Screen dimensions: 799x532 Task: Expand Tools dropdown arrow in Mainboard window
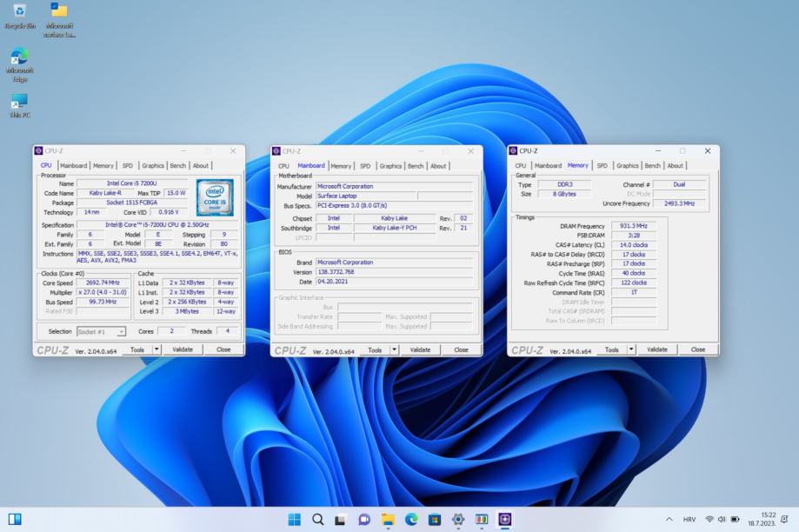click(395, 349)
